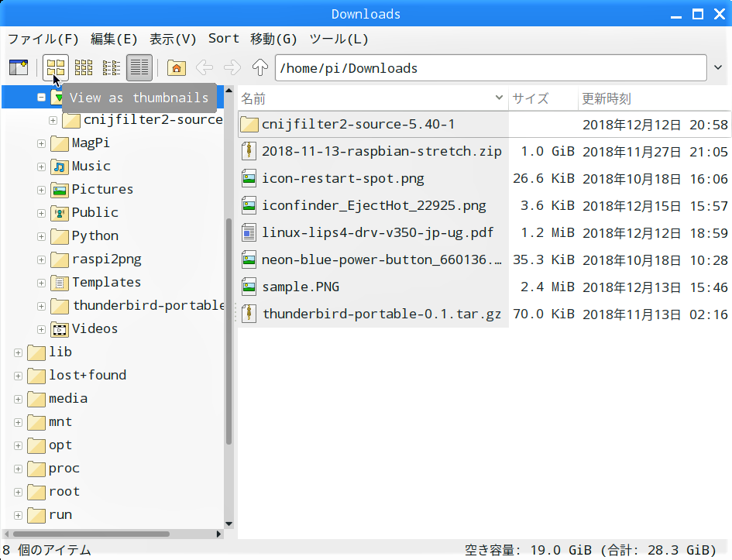Expand the Music tree node
This screenshot has height=560, width=732.
click(42, 167)
